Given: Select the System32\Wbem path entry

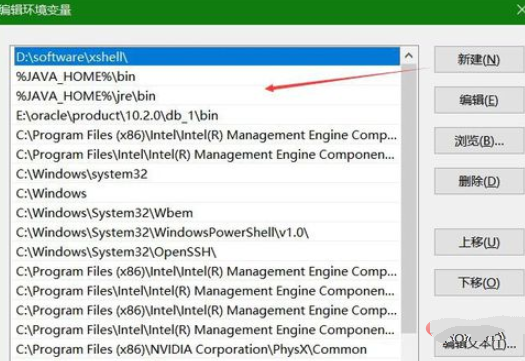Looking at the screenshot, I should point(207,213).
